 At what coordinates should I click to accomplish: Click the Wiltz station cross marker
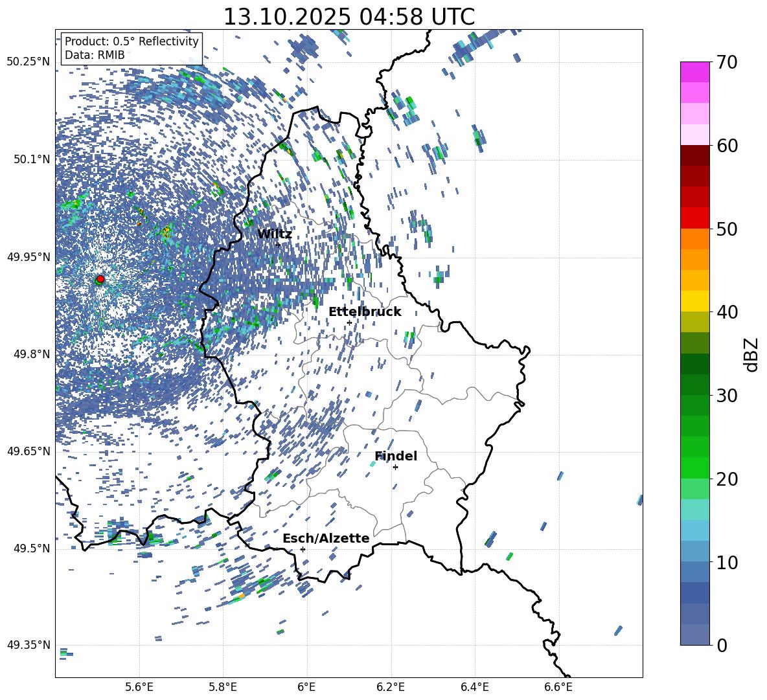(x=278, y=245)
